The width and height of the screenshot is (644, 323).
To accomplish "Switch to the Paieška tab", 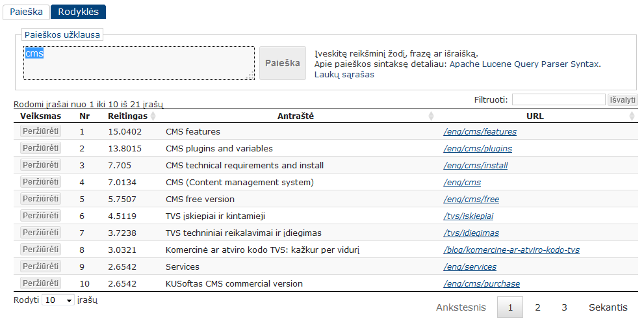I will click(x=26, y=12).
